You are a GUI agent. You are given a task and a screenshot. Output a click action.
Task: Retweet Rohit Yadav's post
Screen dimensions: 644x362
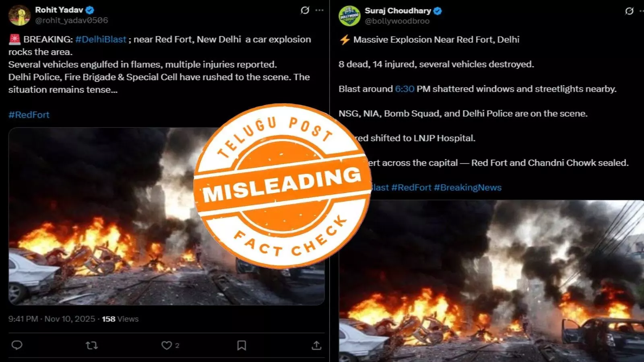[92, 345]
